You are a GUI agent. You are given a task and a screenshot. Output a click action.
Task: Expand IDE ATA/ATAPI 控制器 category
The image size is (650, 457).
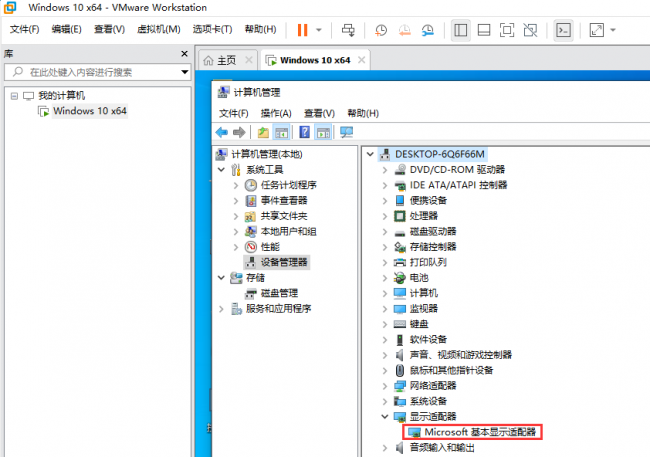[385, 185]
